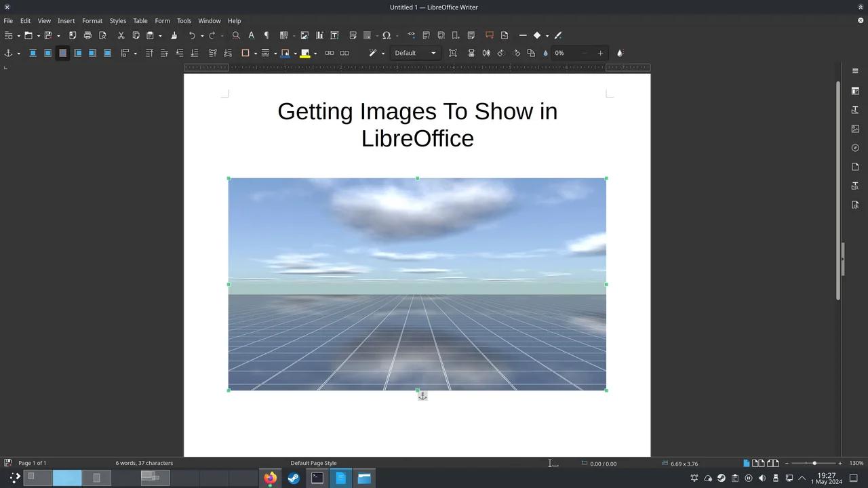Open the Tools menu
This screenshot has height=488, width=868.
pyautogui.click(x=184, y=20)
